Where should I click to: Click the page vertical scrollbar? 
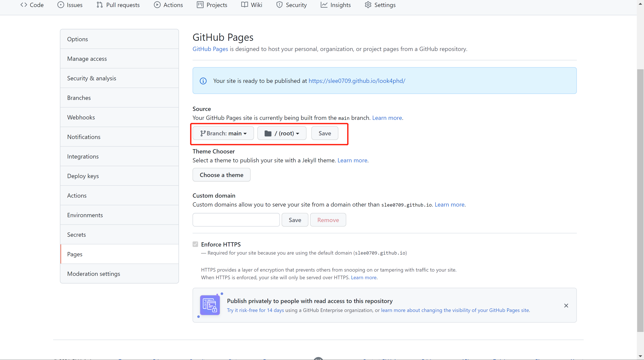click(x=640, y=200)
